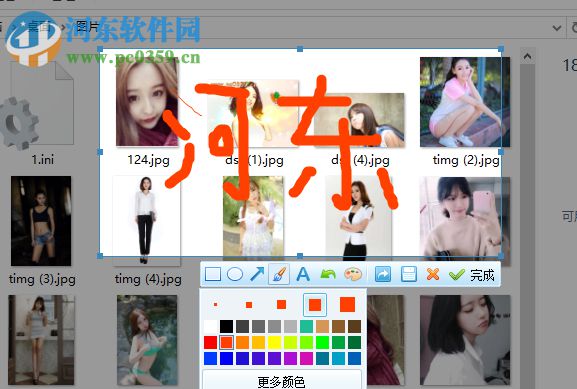Select the rectangle drawing tool
Screen dimensions: 577x389
point(213,275)
